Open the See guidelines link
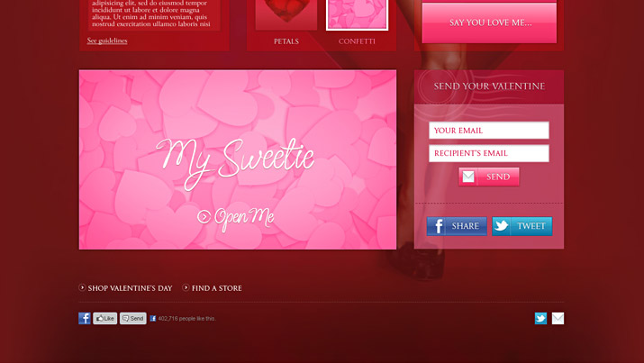This screenshot has height=363, width=644. click(107, 41)
